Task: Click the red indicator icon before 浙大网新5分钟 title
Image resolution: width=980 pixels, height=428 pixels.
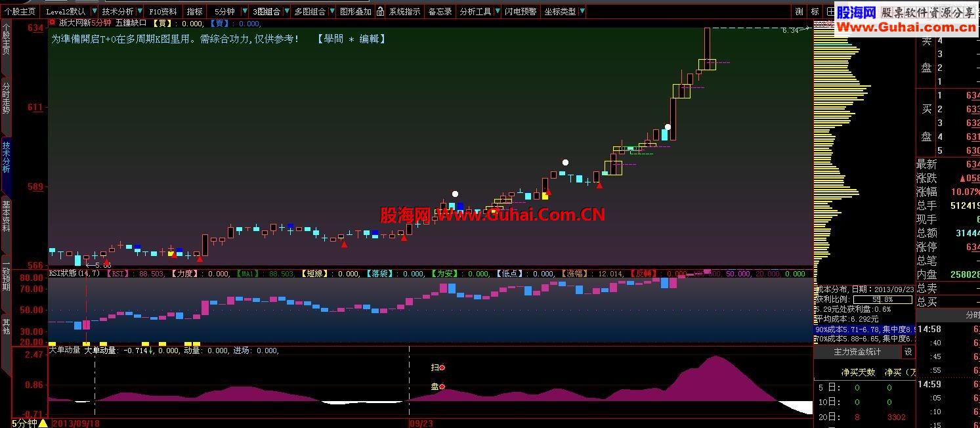Action: pos(52,22)
